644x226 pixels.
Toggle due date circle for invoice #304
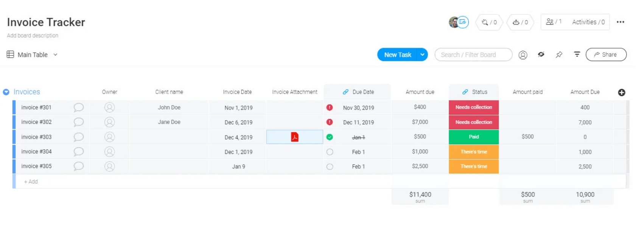pyautogui.click(x=330, y=152)
